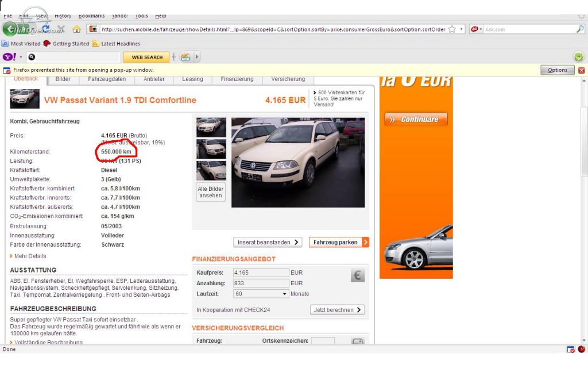This screenshot has width=588, height=368.
Task: Click the 550.000 km mileage value
Action: tap(116, 152)
